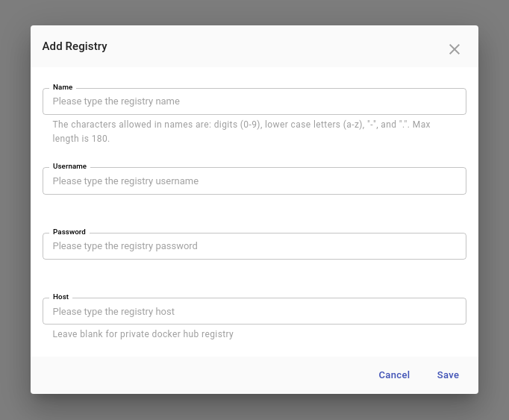The height and width of the screenshot is (420, 509).
Task: Click the Cancel button
Action: 394,375
